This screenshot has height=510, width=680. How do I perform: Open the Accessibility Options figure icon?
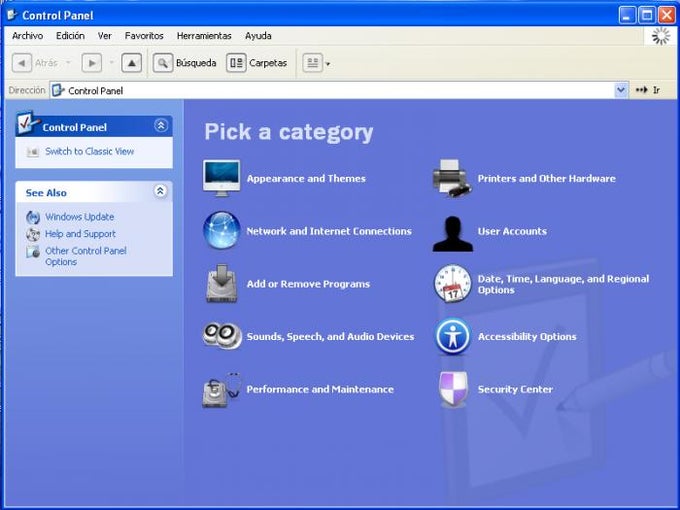coord(452,337)
